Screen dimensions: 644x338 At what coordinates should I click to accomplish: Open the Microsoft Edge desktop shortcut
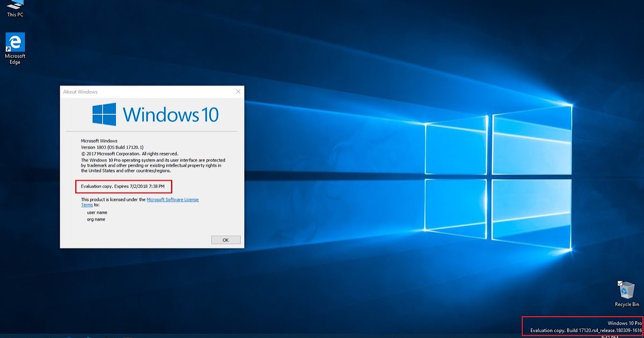coord(15,49)
